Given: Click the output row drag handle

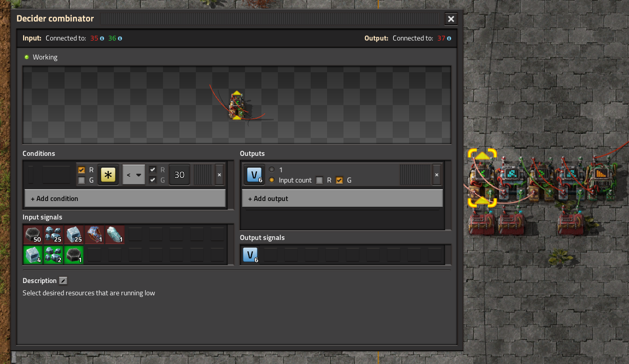Looking at the screenshot, I should coord(415,175).
